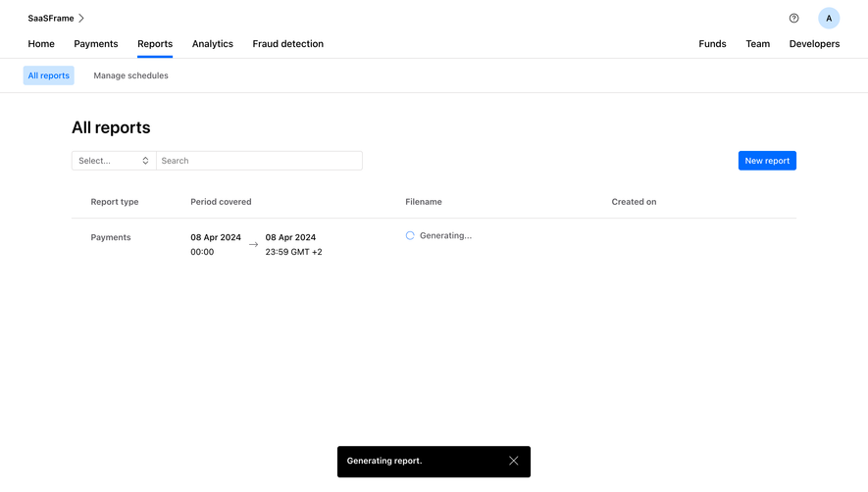Image resolution: width=868 pixels, height=492 pixels.
Task: Select the Payments report row cell
Action: tap(111, 237)
